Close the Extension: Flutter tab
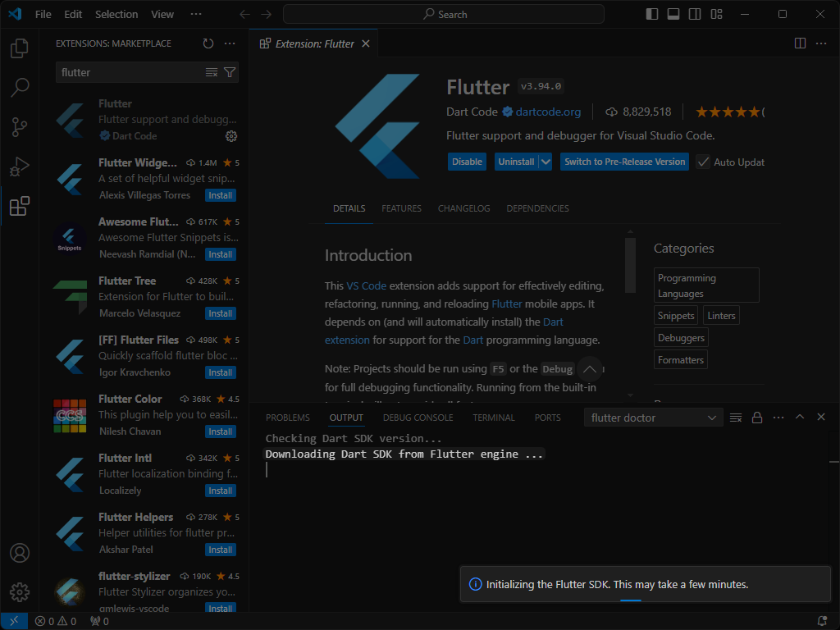The width and height of the screenshot is (840, 630). point(365,43)
